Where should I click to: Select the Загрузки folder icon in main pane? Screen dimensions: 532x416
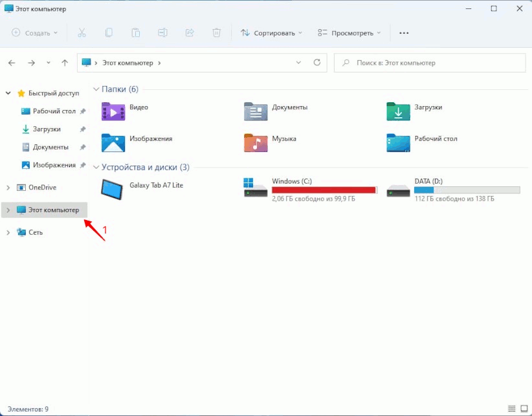coord(398,111)
